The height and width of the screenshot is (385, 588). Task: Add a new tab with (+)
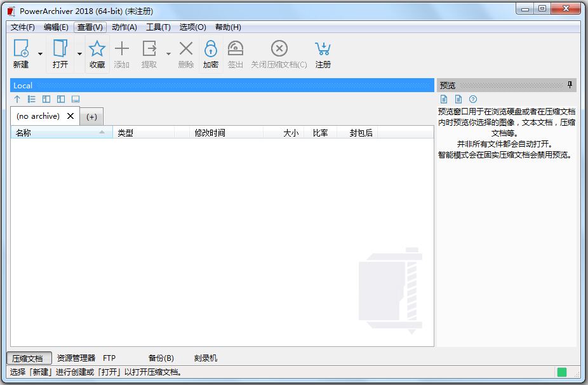pyautogui.click(x=91, y=117)
